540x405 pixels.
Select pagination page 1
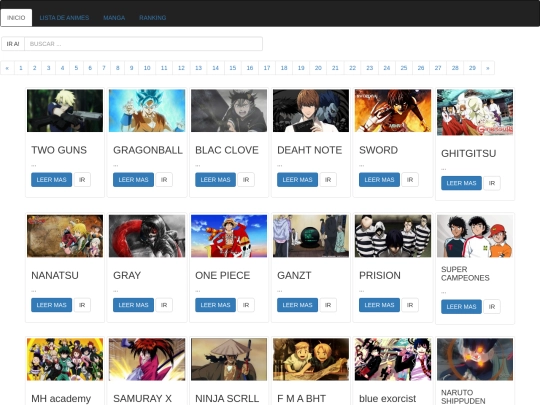click(21, 68)
